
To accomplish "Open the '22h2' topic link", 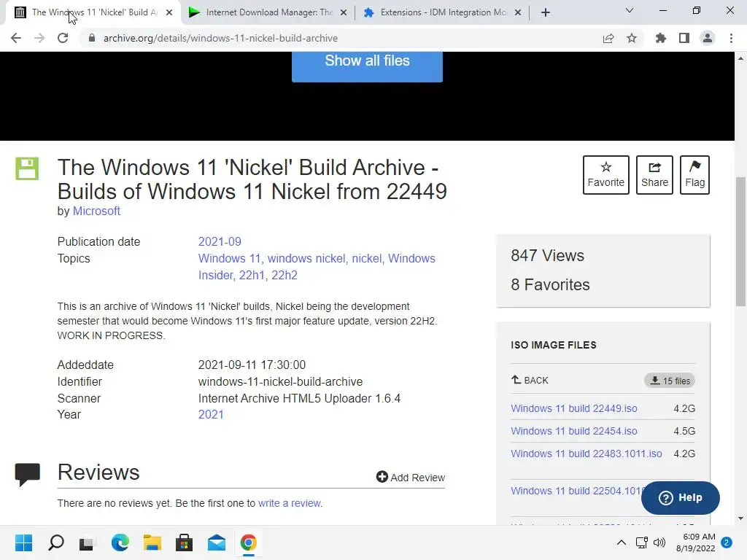I will tap(285, 275).
